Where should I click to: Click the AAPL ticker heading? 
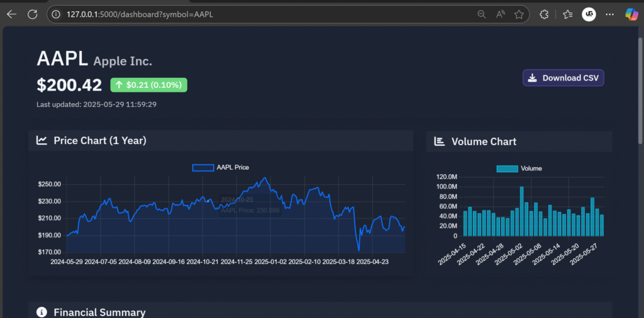(x=62, y=58)
